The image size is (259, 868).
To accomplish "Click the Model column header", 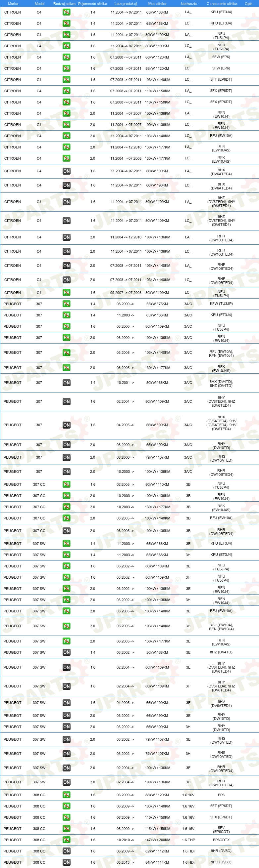I will click(39, 4).
